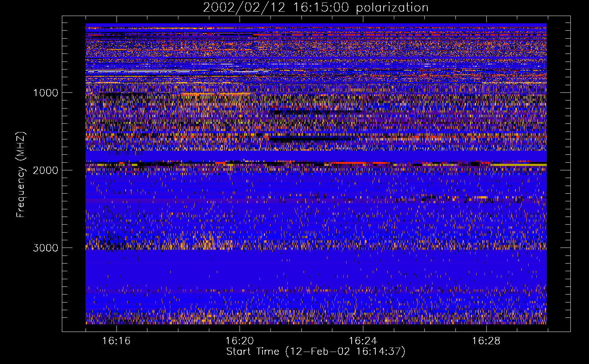Click the 'Start Time (12-Feb-02 16:14:37)' label
589x364 pixels.
pos(316,352)
